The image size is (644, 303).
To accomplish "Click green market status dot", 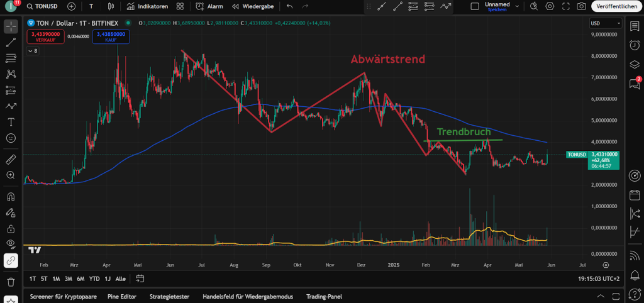I will pos(128,23).
